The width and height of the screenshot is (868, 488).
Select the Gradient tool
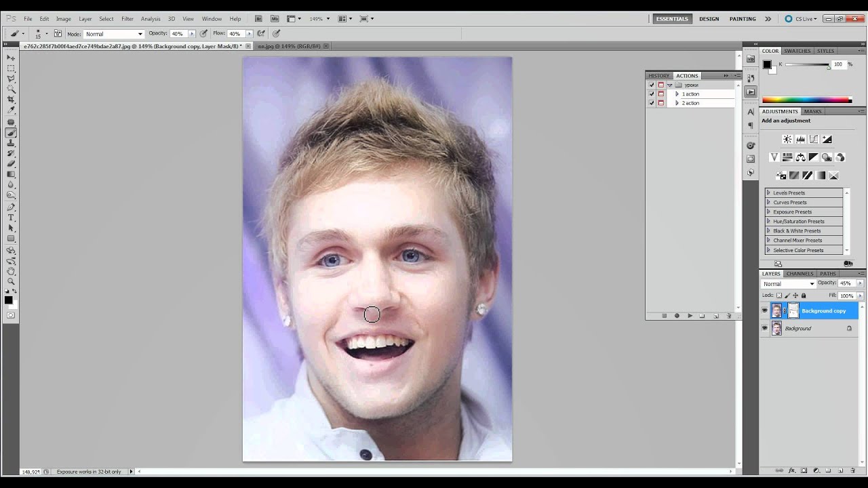11,174
